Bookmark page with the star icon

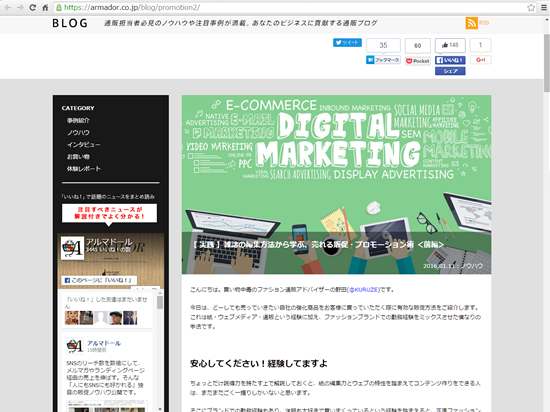pos(531,7)
